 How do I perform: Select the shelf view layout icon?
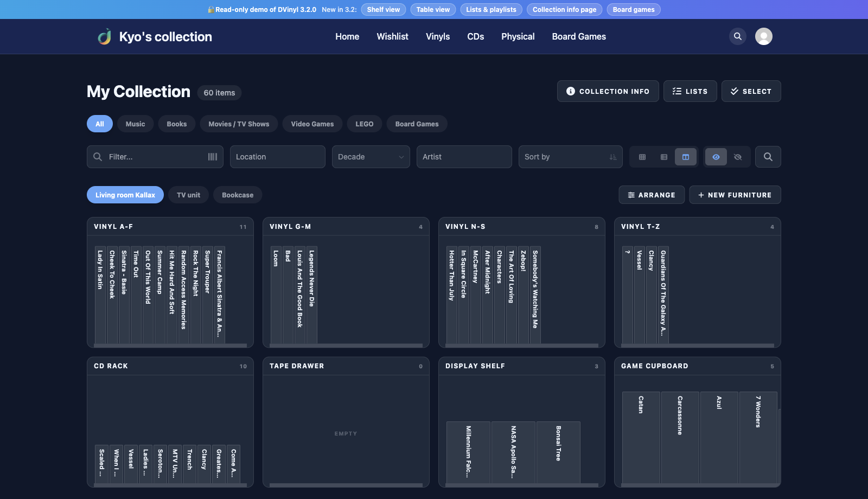click(686, 157)
